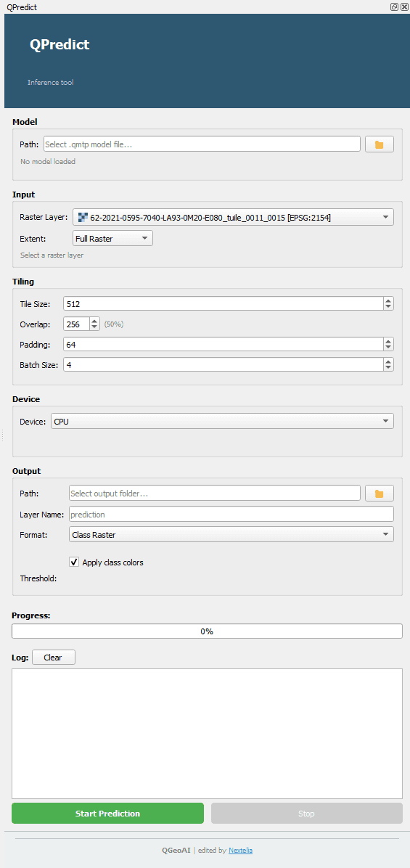Click the Overlap field showing 256

76,324
